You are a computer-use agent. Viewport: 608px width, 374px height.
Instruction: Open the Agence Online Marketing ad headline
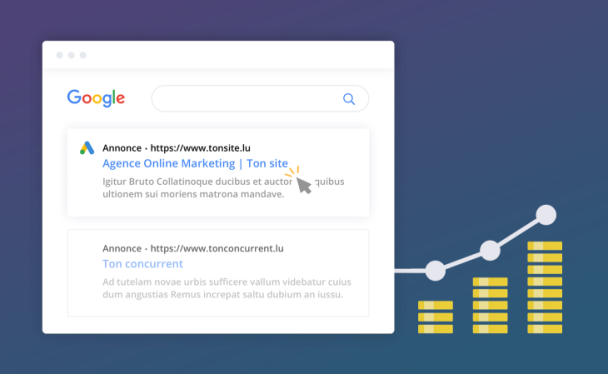[x=195, y=164]
